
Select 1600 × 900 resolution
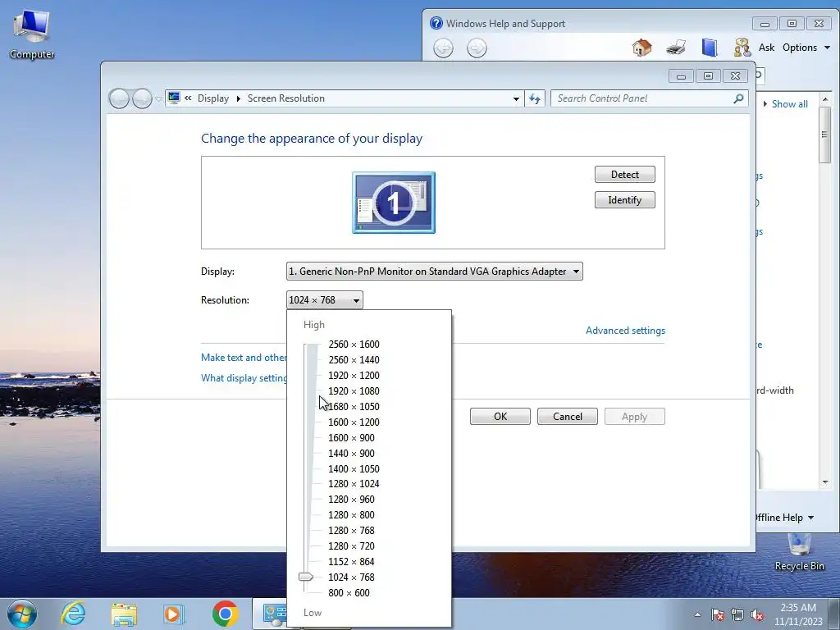click(x=351, y=438)
